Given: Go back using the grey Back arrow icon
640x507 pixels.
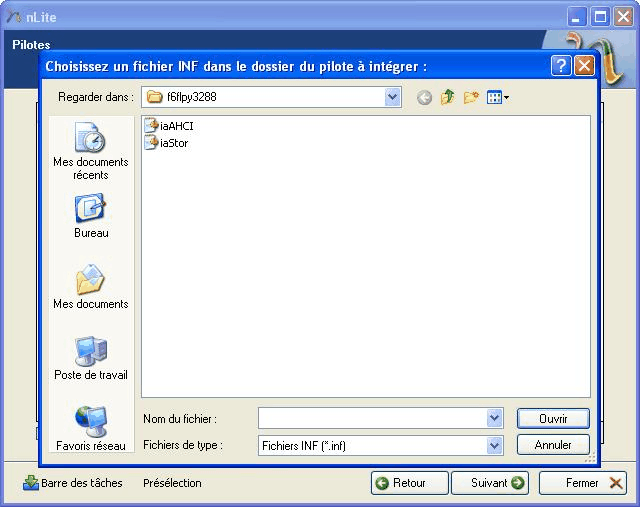Looking at the screenshot, I should tap(424, 98).
